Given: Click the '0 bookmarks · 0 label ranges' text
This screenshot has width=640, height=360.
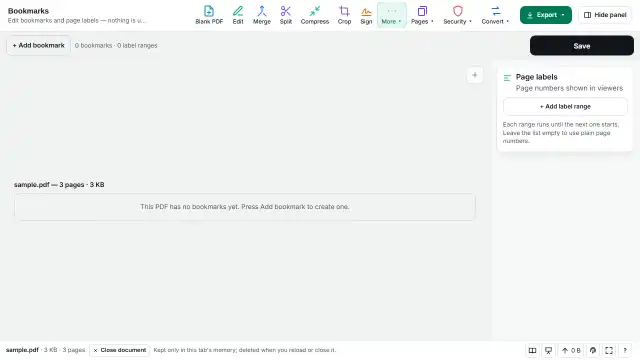Looking at the screenshot, I should click(116, 45).
